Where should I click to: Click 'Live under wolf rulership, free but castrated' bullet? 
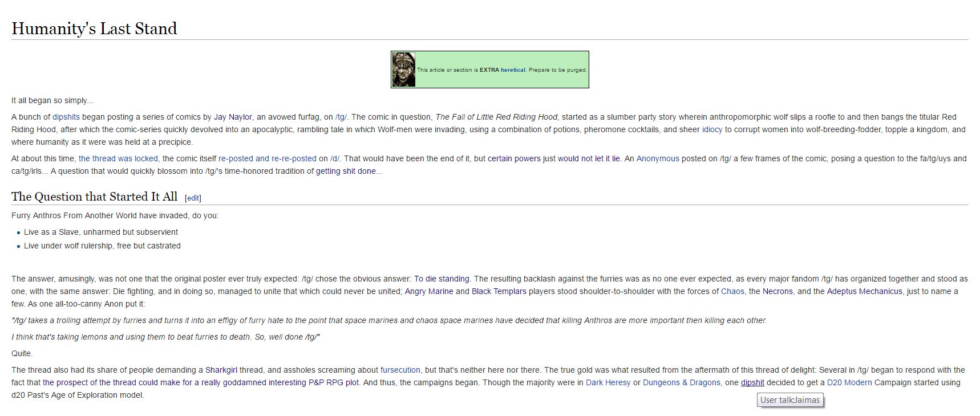pyautogui.click(x=102, y=246)
